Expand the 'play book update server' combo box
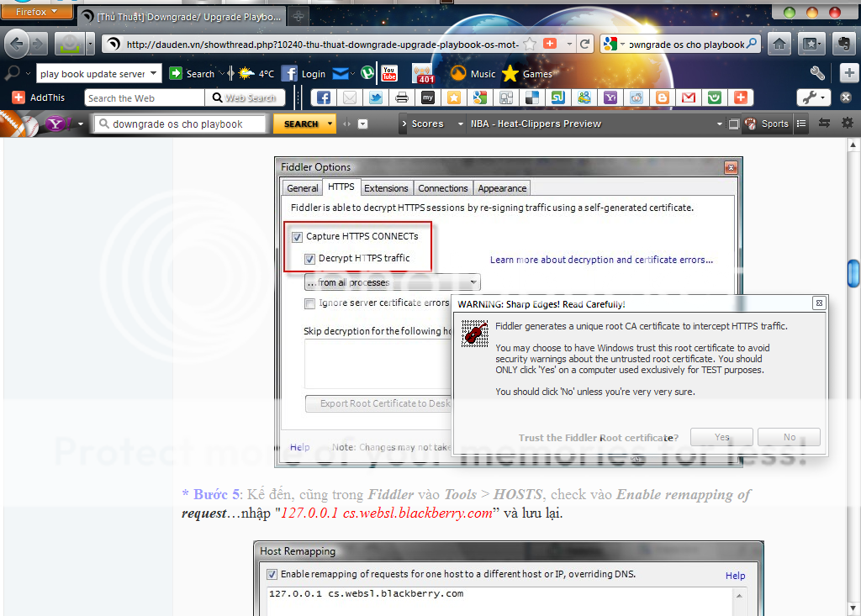Viewport: 861px width, 616px height. point(154,74)
